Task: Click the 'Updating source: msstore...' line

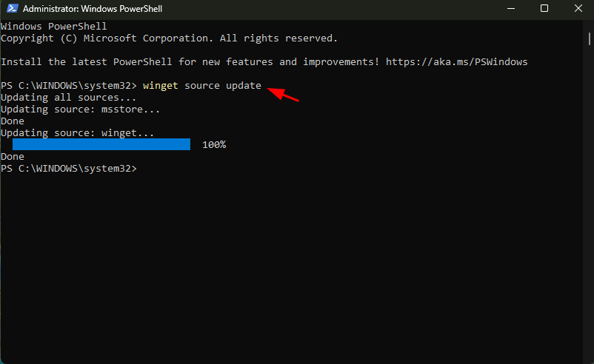Action: point(80,109)
